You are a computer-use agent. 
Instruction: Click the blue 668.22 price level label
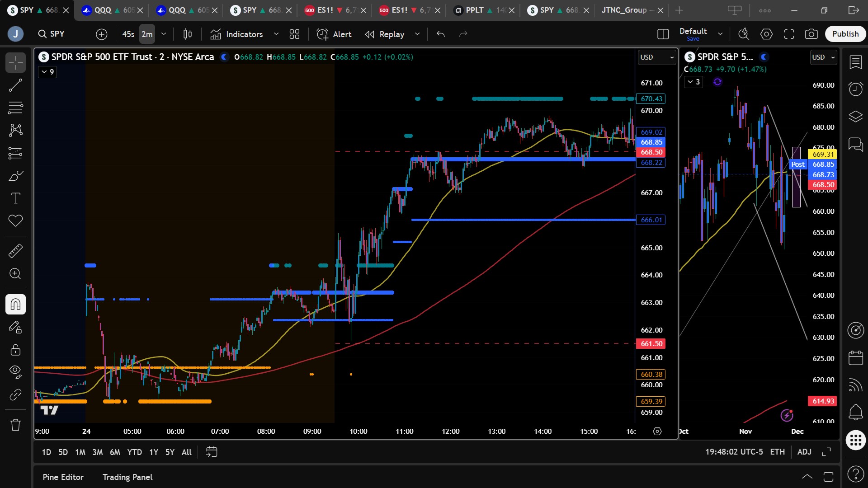pyautogui.click(x=651, y=163)
